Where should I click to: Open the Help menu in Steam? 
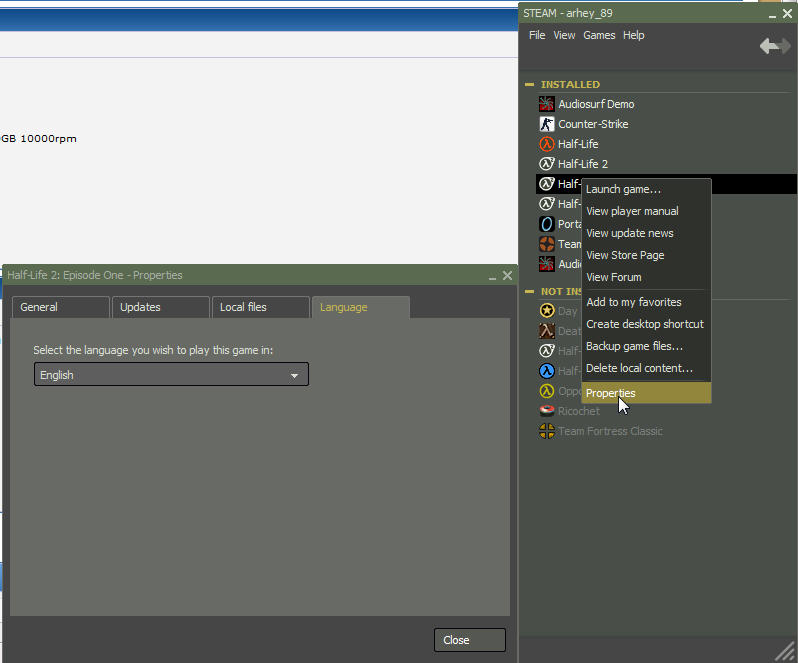click(x=634, y=35)
